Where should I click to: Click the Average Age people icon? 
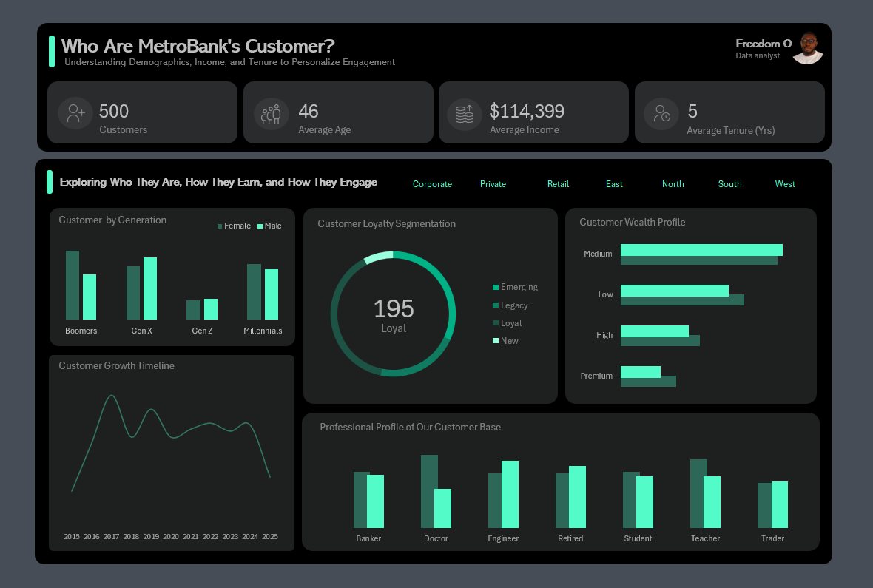pos(271,114)
